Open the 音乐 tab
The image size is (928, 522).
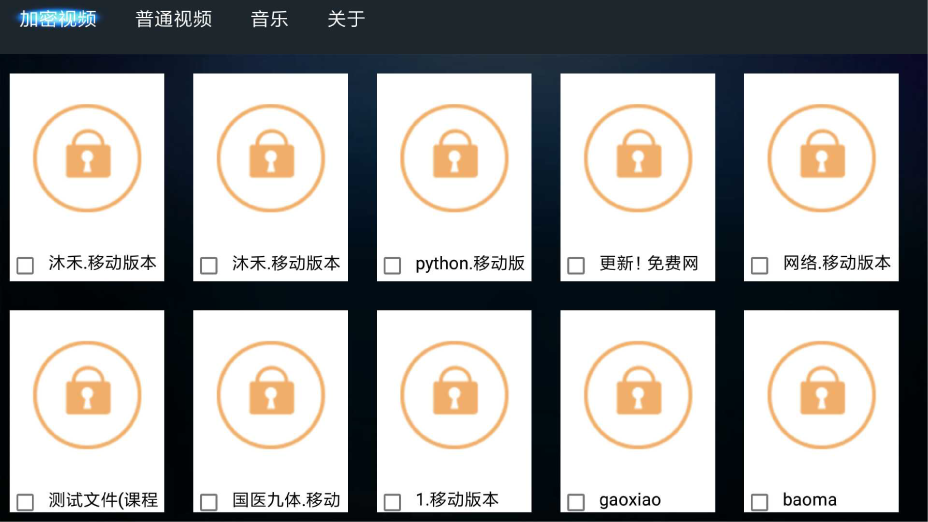coord(269,19)
